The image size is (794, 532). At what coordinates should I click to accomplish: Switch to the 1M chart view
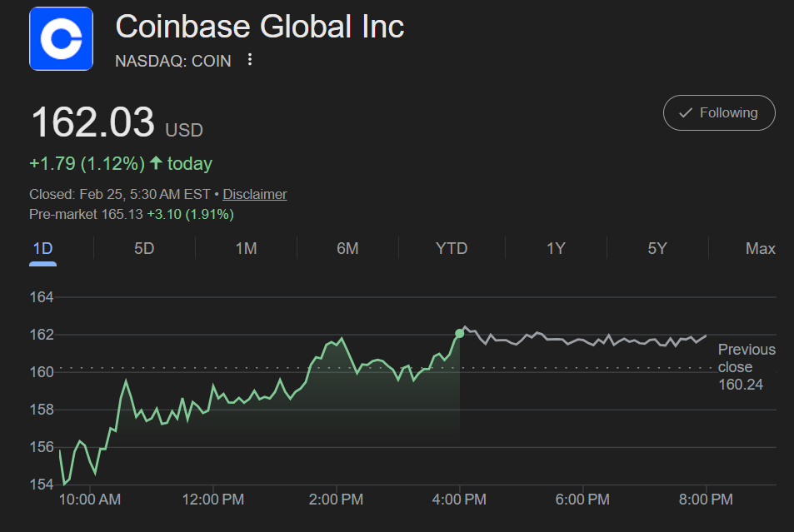245,248
